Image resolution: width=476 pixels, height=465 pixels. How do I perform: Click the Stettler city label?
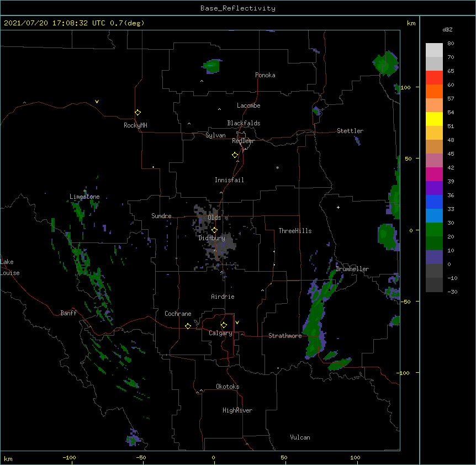[x=350, y=131]
